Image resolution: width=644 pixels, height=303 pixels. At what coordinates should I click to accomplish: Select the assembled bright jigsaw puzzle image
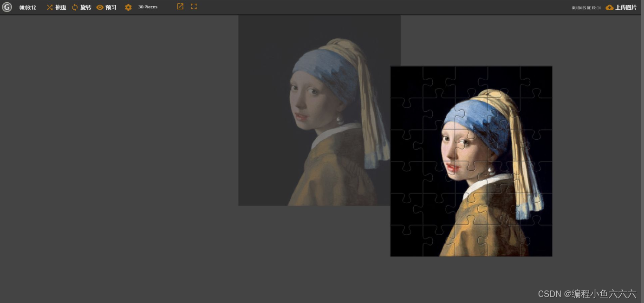[x=471, y=161]
